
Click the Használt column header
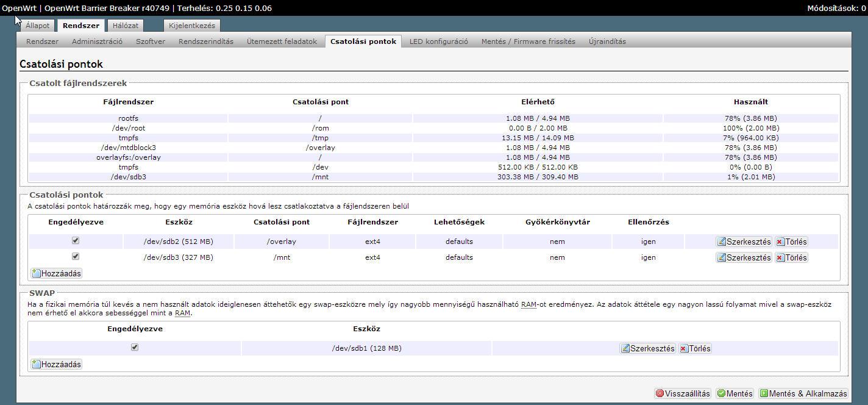click(751, 102)
